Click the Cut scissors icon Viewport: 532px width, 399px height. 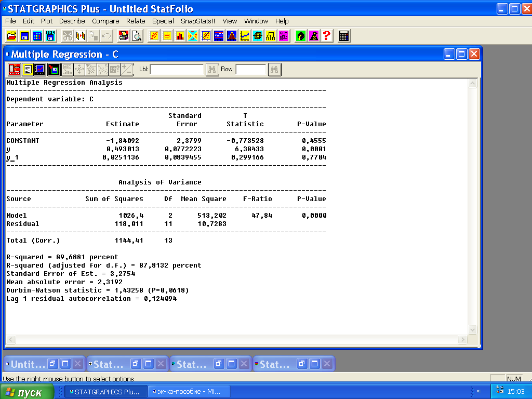(x=68, y=36)
